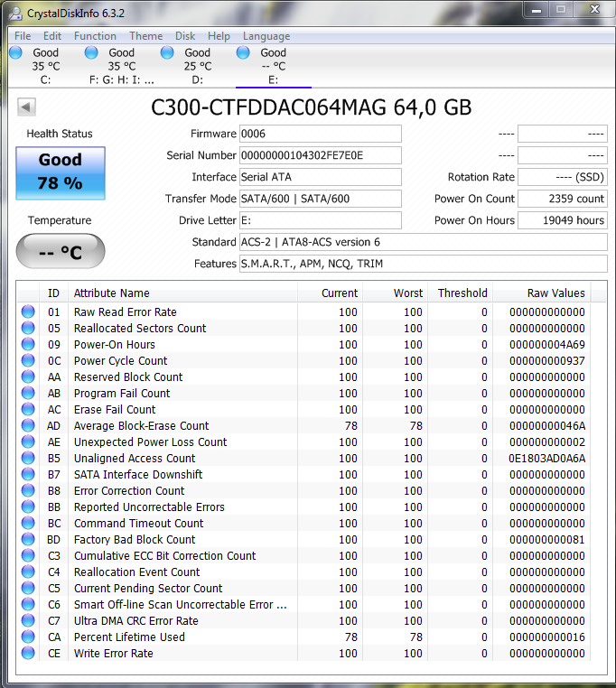Select the Percent Lifetime Used text
This screenshot has height=688, width=616.
click(x=129, y=637)
